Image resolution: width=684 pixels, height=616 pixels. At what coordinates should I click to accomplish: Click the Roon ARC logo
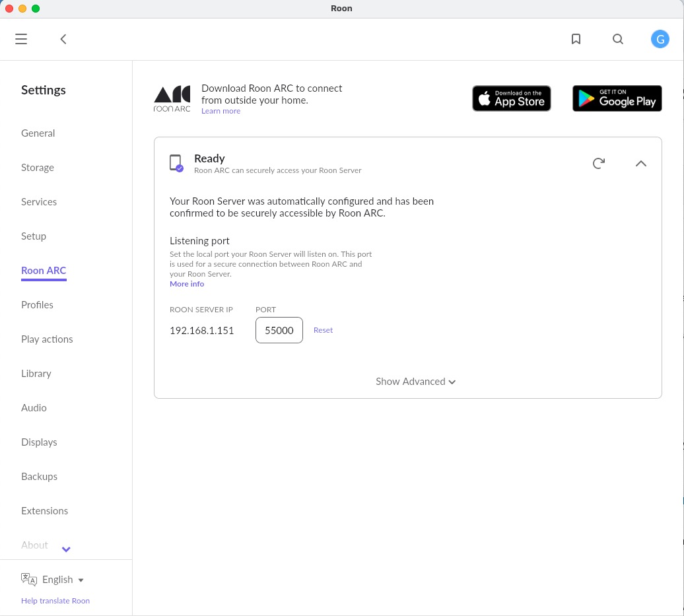coord(172,99)
